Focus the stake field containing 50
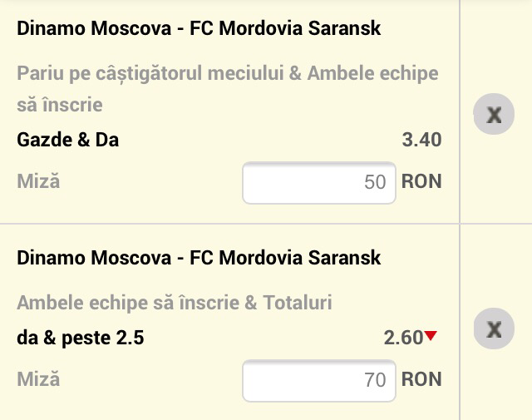532x420 pixels. pos(319,182)
